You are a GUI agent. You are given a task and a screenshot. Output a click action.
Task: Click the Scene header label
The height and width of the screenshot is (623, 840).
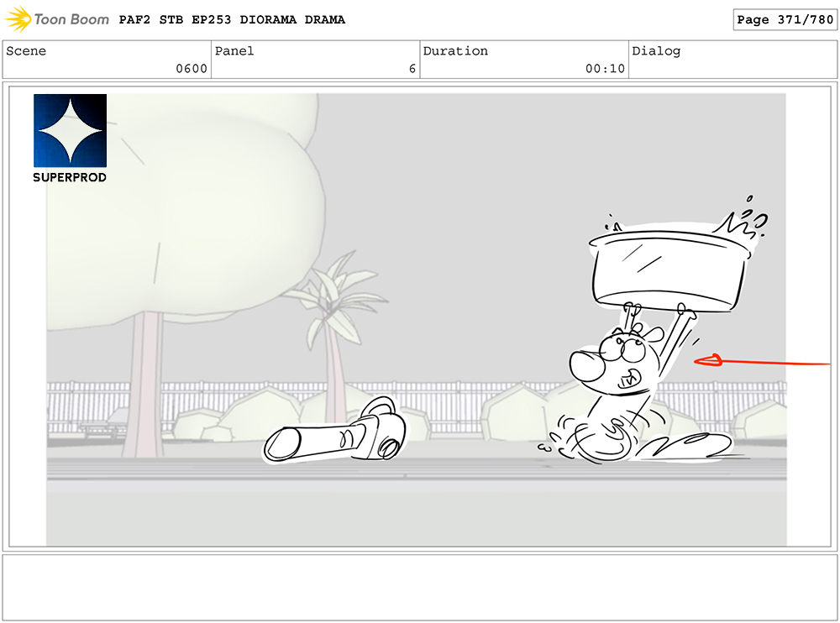26,51
